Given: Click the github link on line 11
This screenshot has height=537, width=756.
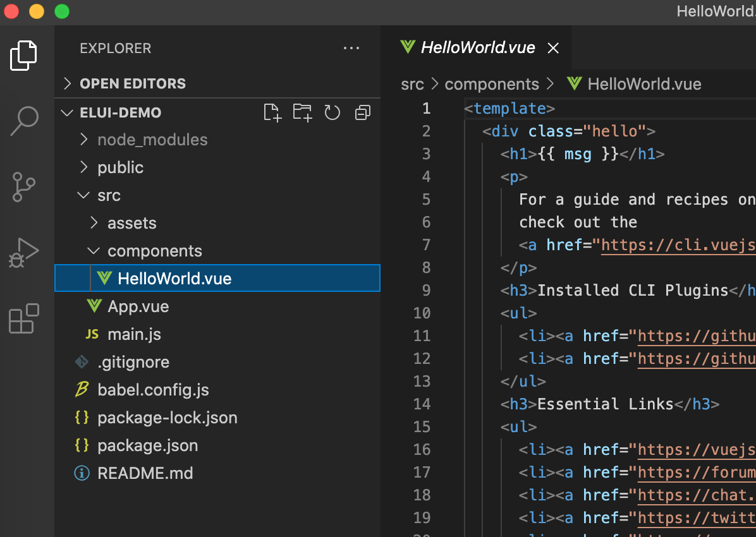Looking at the screenshot, I should pos(696,336).
